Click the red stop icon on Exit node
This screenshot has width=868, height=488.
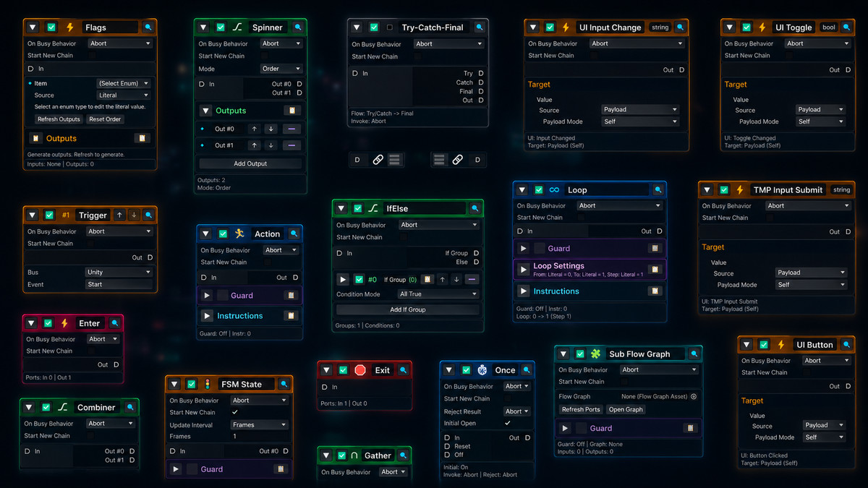(x=360, y=370)
